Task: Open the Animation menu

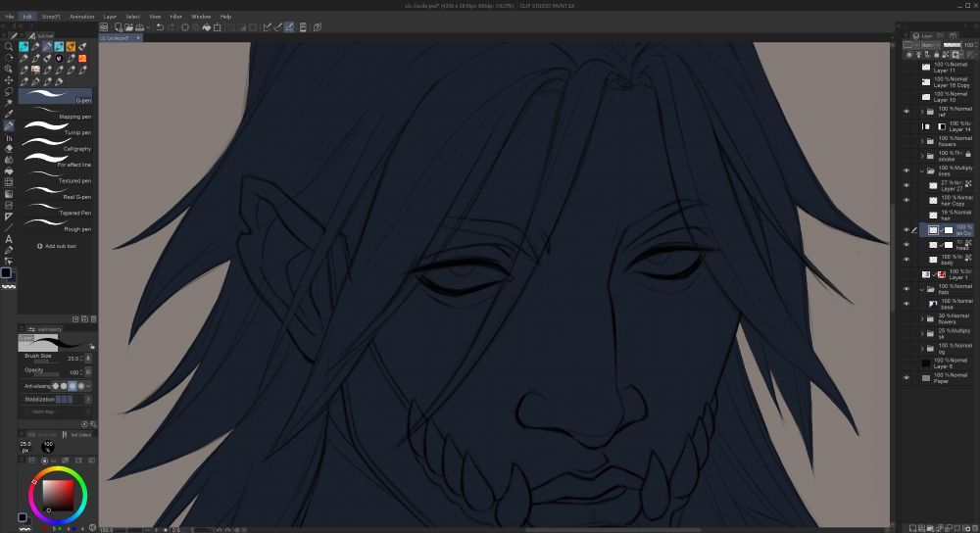Action: tap(82, 17)
